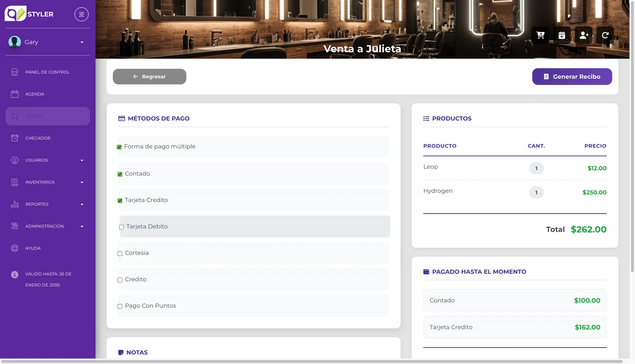Click the Panel de Control store icon
Image resolution: width=635 pixels, height=364 pixels.
(15, 72)
